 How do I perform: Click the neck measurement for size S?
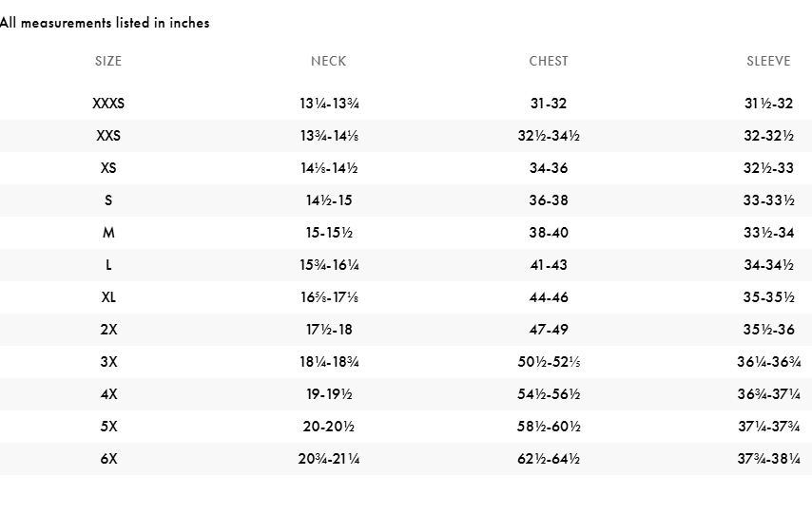[328, 200]
